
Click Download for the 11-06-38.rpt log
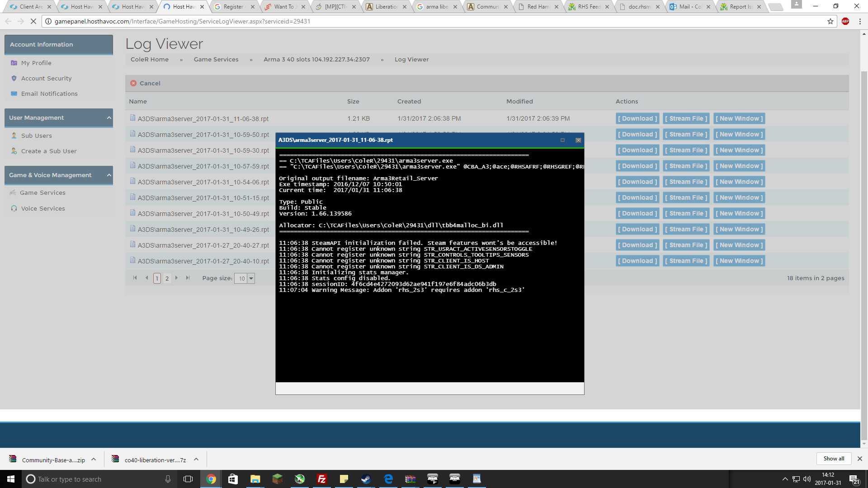pyautogui.click(x=637, y=118)
